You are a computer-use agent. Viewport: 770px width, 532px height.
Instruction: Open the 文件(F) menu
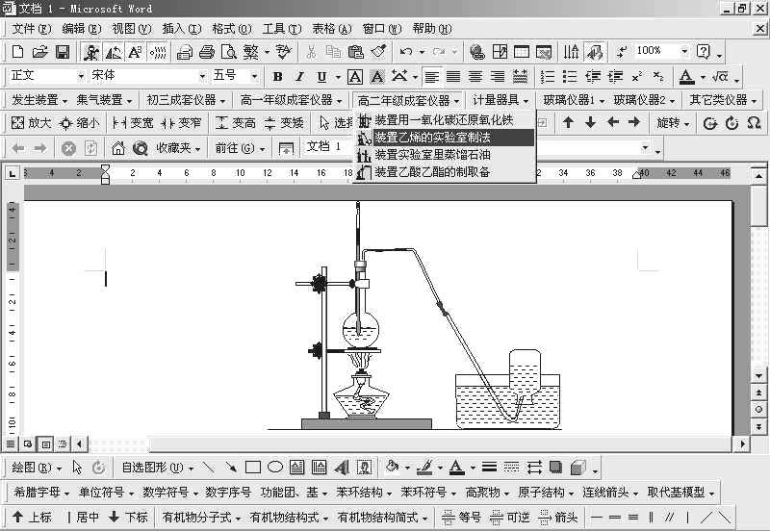coord(31,29)
